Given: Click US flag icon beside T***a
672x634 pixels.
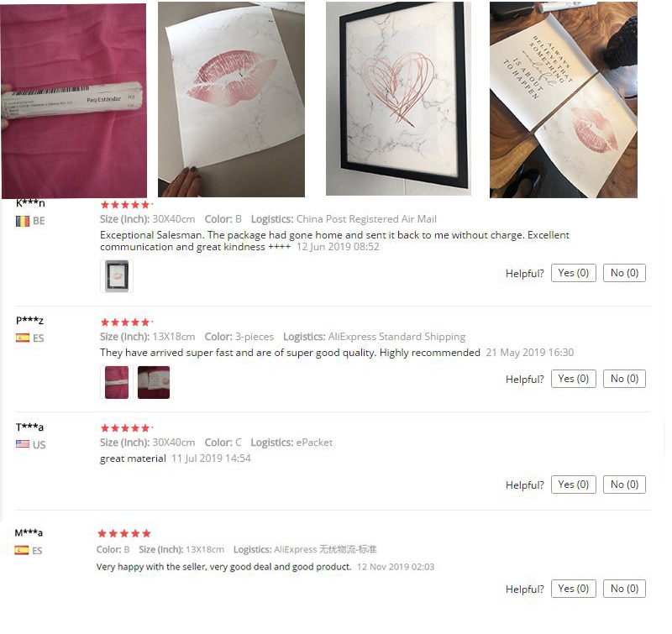Looking at the screenshot, I should pos(23,443).
